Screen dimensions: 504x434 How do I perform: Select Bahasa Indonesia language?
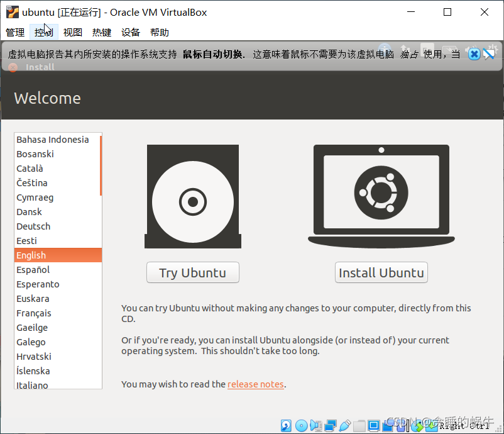57,140
